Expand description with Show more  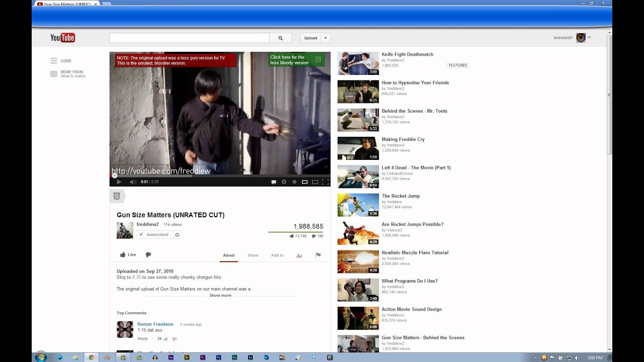[220, 296]
